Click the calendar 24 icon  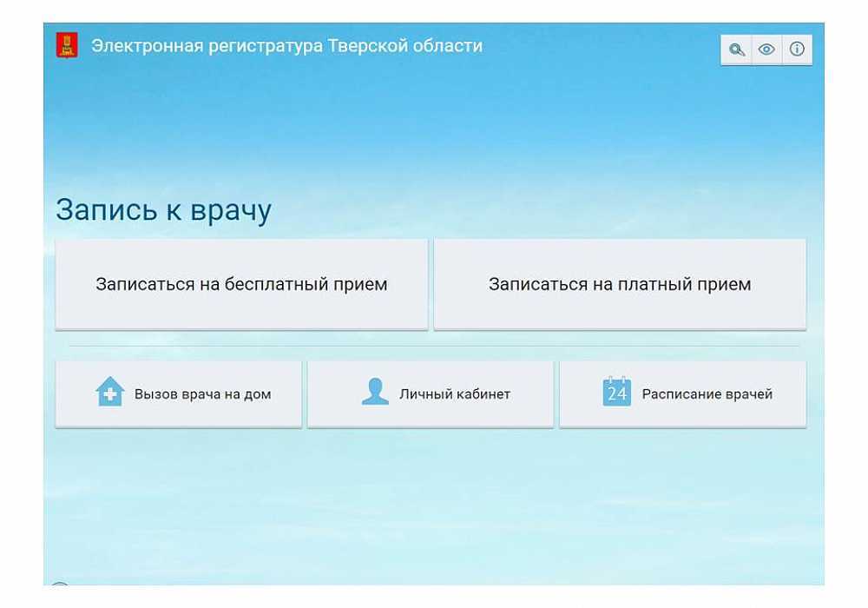pyautogui.click(x=616, y=392)
